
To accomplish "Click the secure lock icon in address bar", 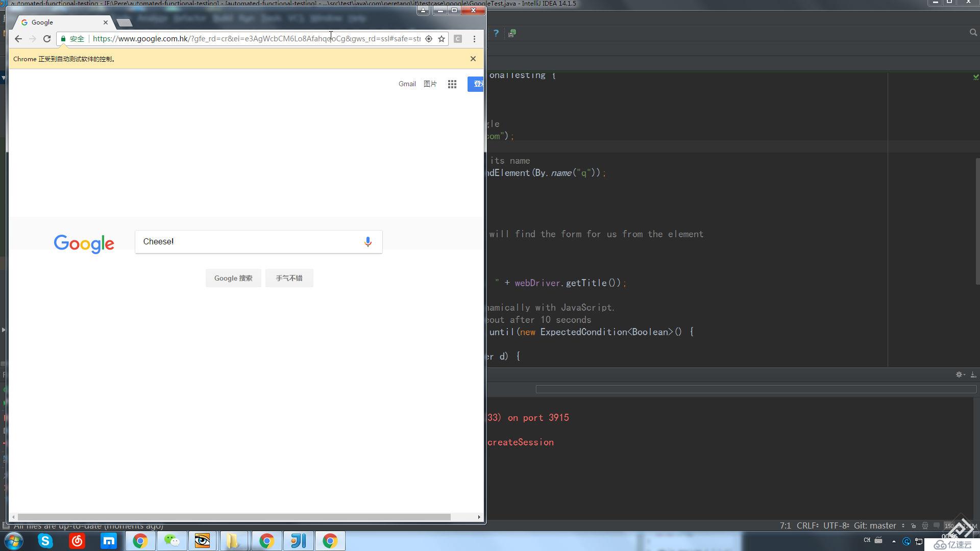I will (x=63, y=39).
